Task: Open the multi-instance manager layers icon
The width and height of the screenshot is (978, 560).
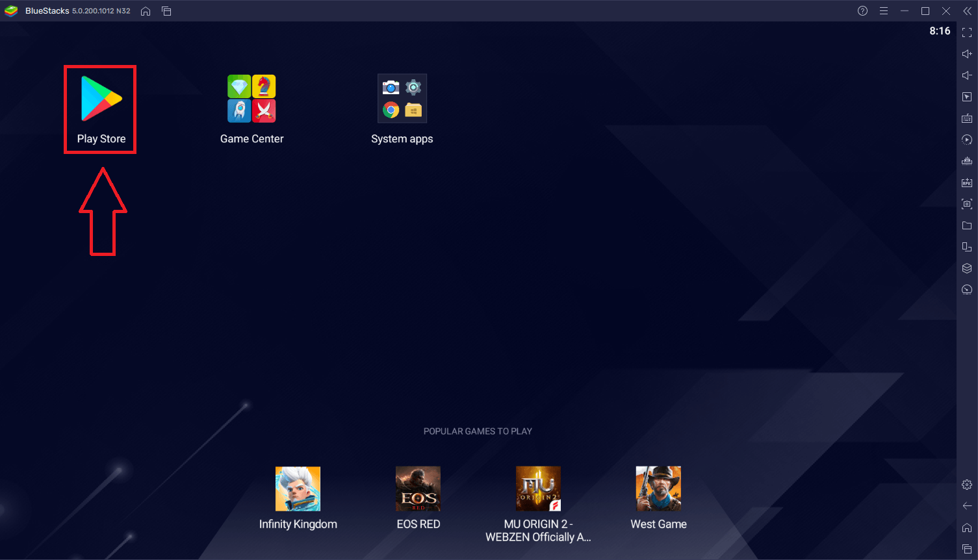Action: click(967, 268)
